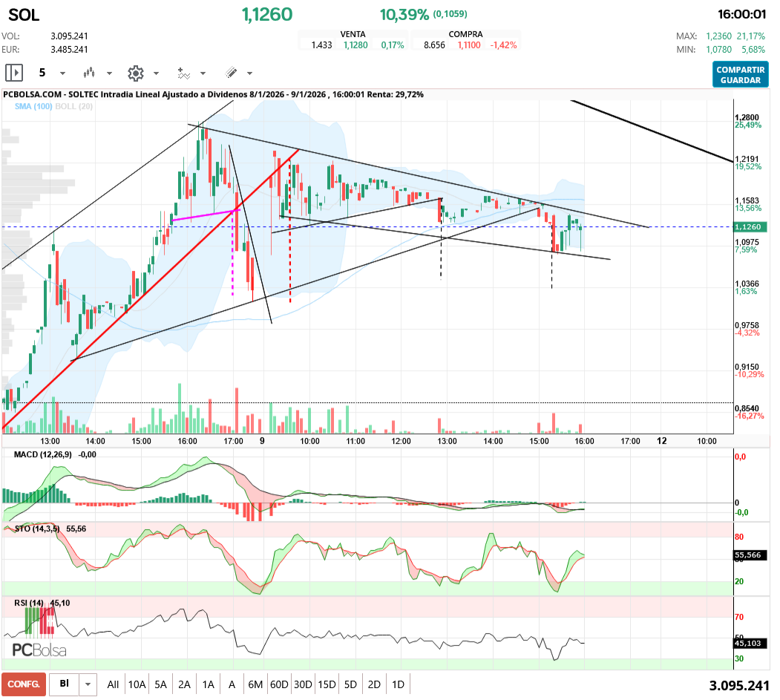Click the 1,2800 price axis label
This screenshot has height=700, width=780.
(x=747, y=117)
